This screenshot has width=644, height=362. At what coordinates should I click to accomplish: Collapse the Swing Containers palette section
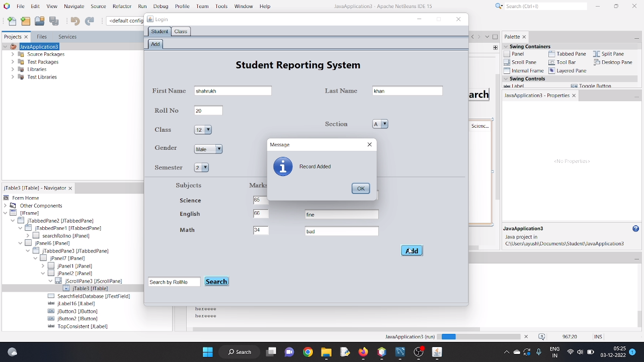point(505,46)
